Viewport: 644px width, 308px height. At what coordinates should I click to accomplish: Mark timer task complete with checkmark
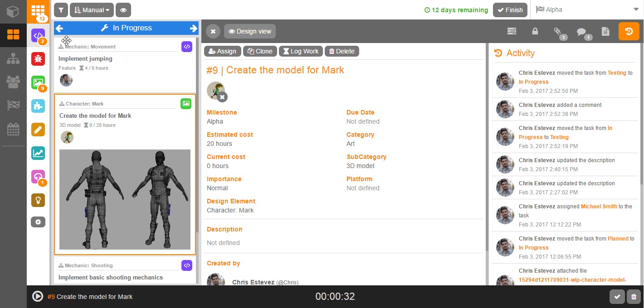[617, 297]
